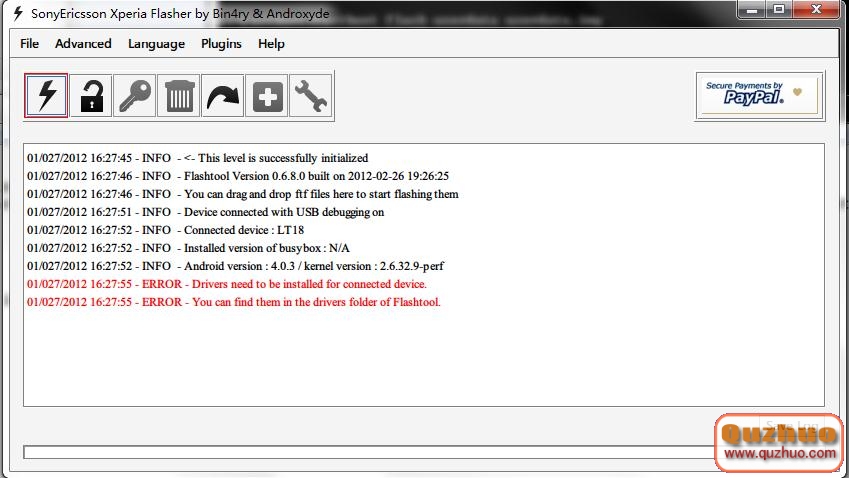849x478 pixels.
Task: Maximize the Xperia Flasher window
Action: 779,10
